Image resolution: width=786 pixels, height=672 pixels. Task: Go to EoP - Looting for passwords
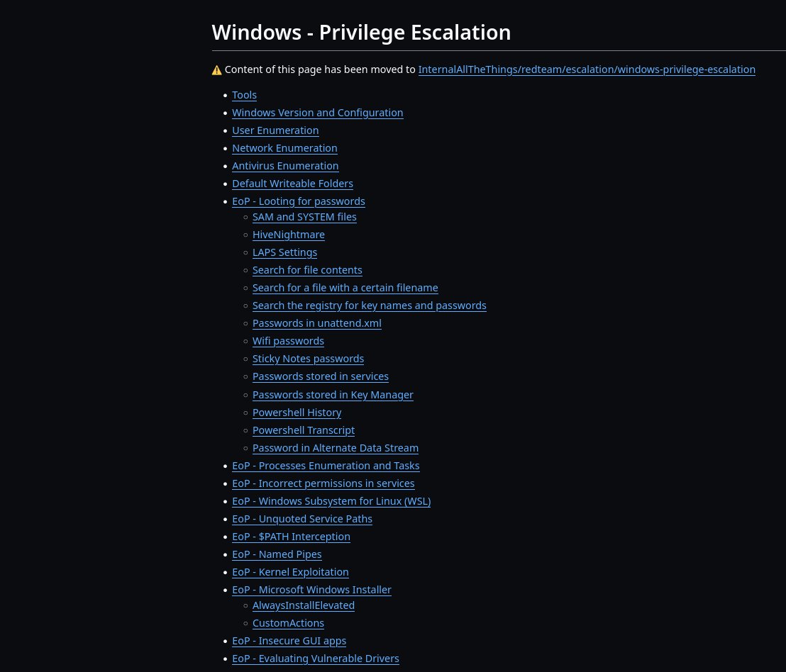298,201
